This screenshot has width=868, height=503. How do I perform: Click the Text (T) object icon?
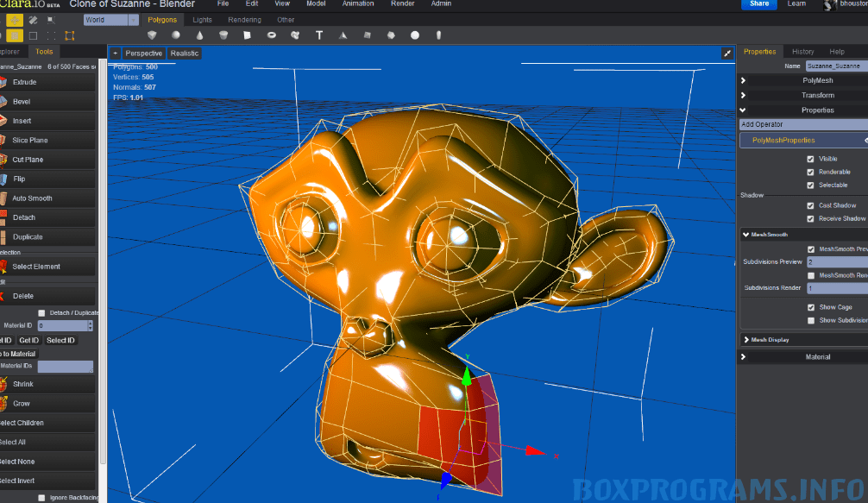[319, 35]
